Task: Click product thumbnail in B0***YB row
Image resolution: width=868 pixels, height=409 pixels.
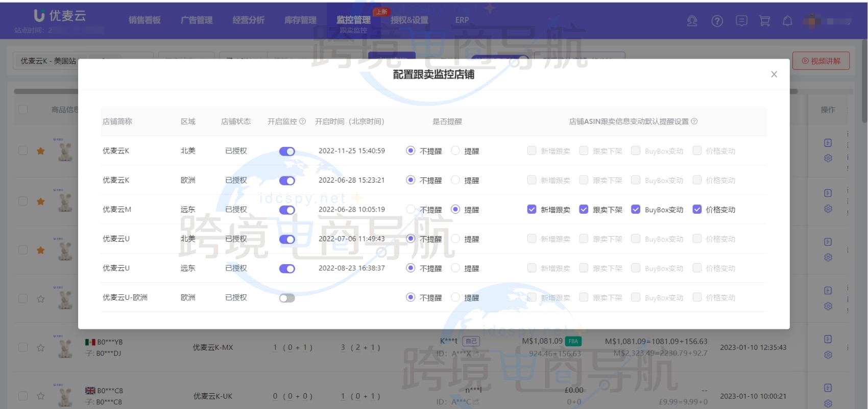Action: 65,347
